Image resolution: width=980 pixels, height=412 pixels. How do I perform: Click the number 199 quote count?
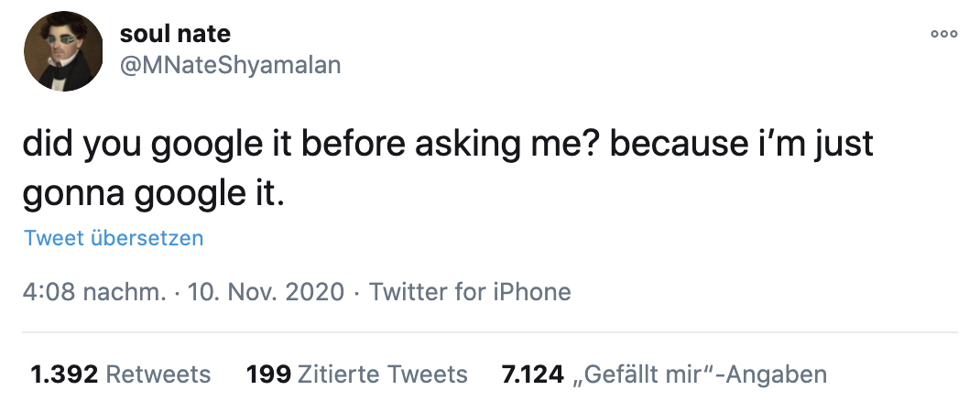(x=269, y=374)
